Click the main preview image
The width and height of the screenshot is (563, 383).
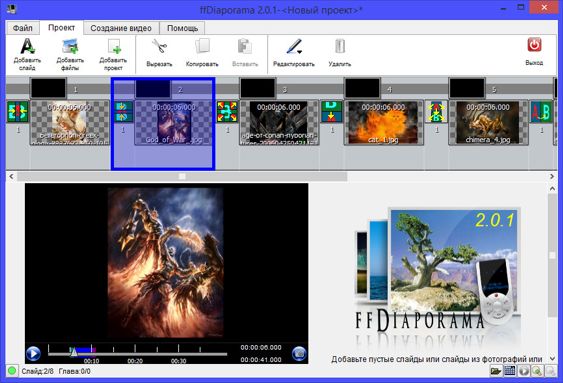coord(166,262)
